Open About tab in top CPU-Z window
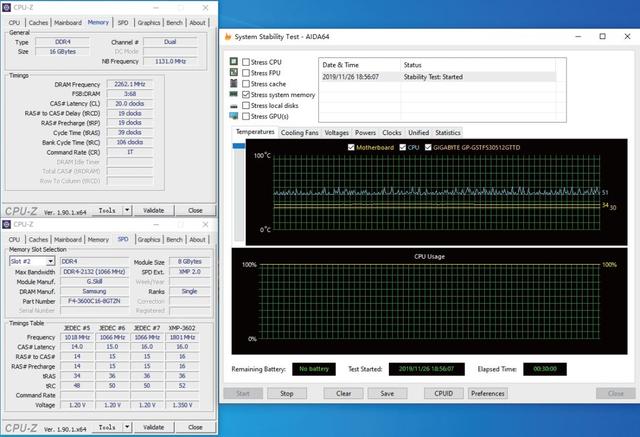The image size is (640, 437). click(198, 23)
